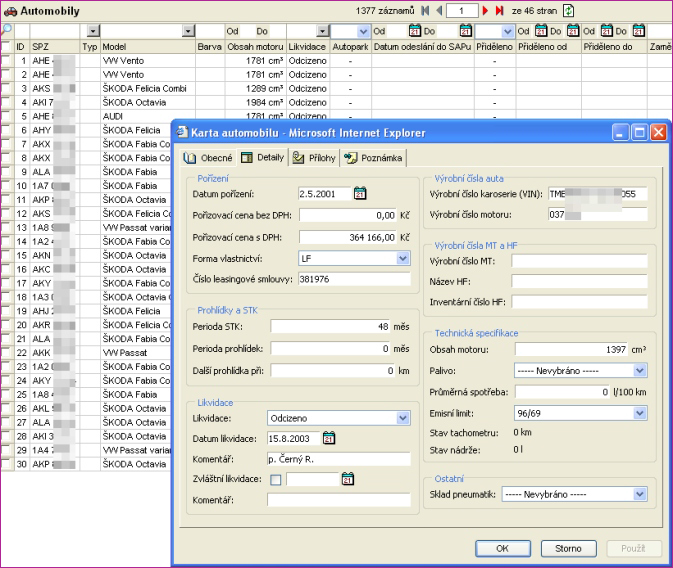Open Autopark filter dropdown in list
This screenshot has height=568, width=673.
pos(363,31)
